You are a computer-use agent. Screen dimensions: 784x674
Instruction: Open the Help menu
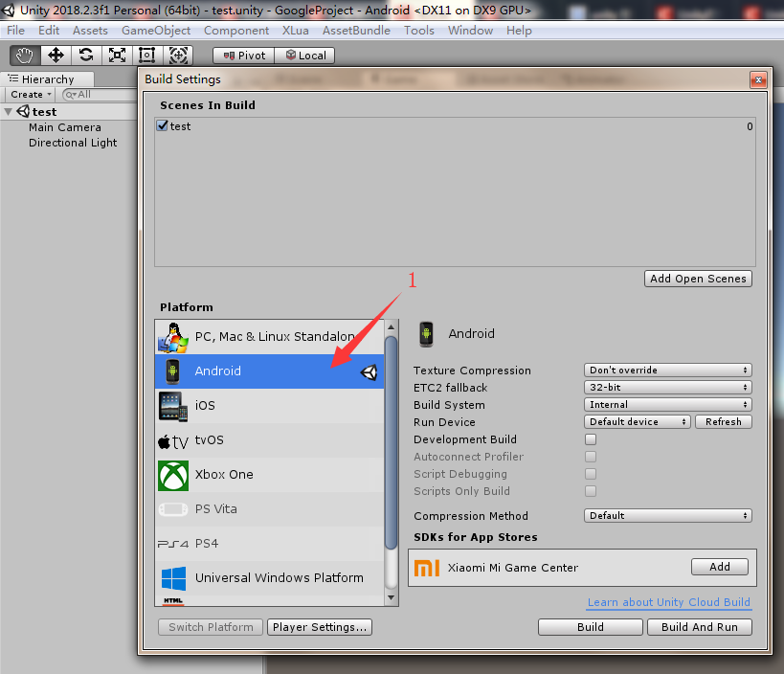519,31
